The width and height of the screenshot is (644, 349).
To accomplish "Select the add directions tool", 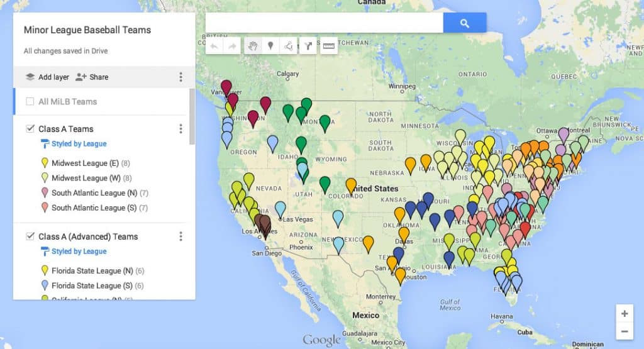I will click(308, 46).
